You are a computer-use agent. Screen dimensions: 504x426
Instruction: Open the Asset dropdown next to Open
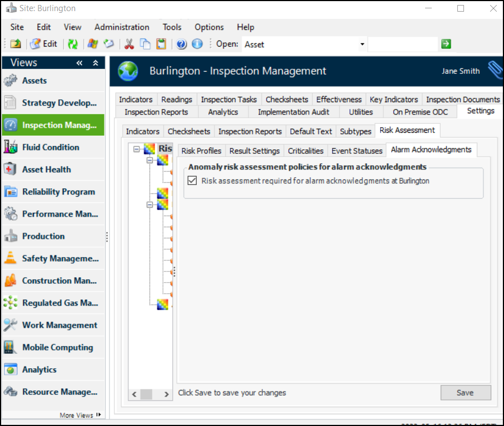(362, 44)
